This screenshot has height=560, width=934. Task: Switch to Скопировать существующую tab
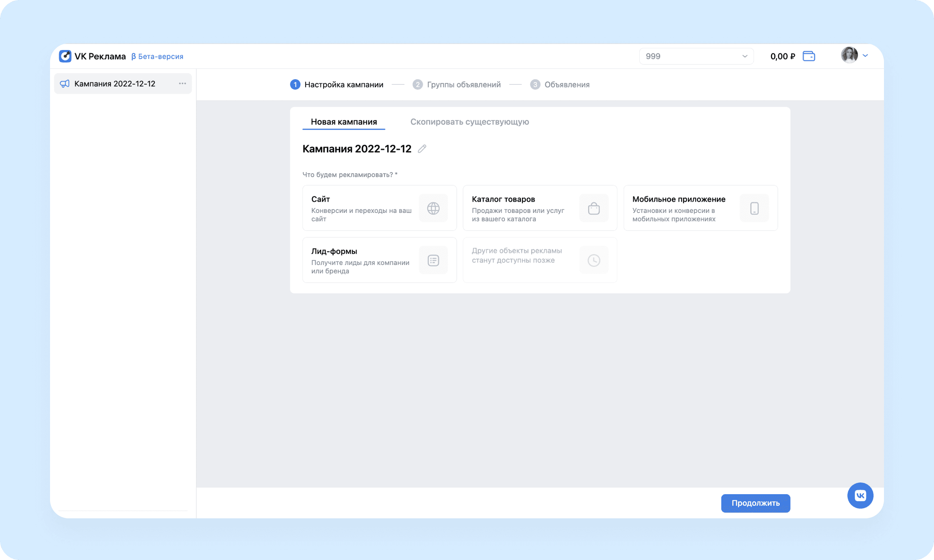[470, 122]
